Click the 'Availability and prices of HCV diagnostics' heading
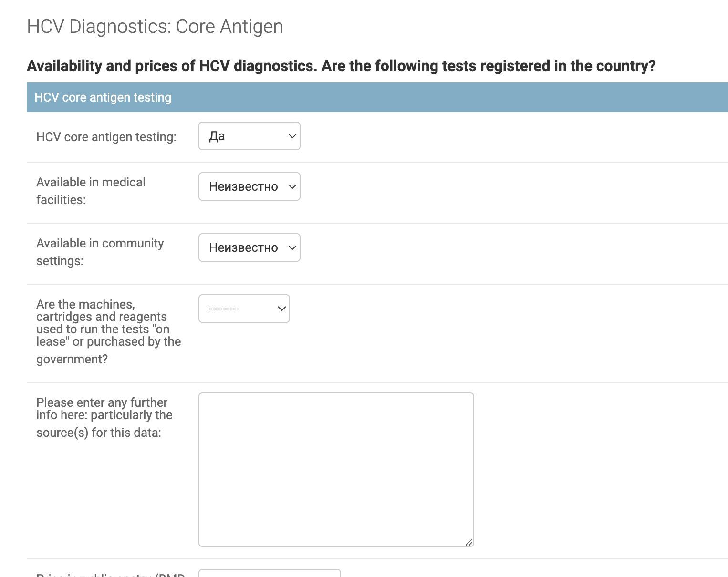 (341, 65)
